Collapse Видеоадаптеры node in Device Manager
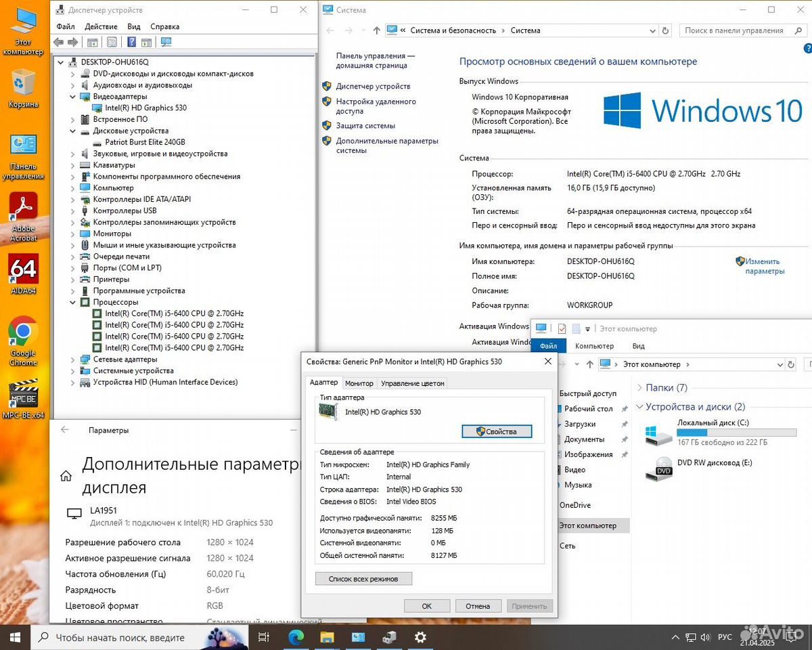812x650 pixels. 73,96
